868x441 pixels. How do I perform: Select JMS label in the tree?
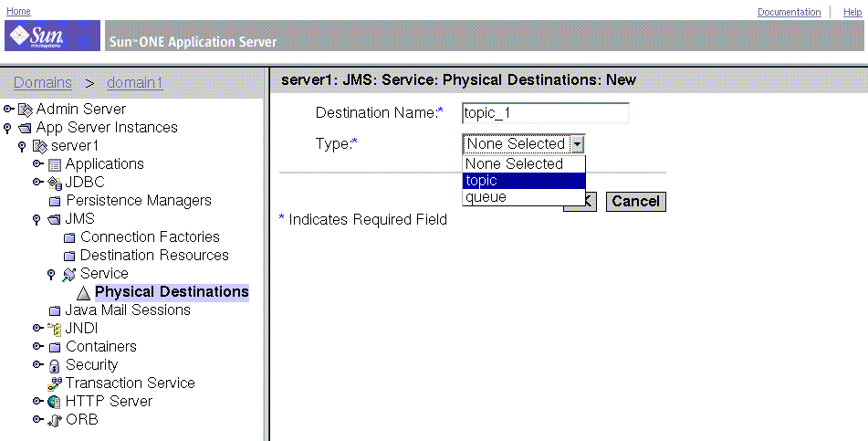tap(79, 219)
